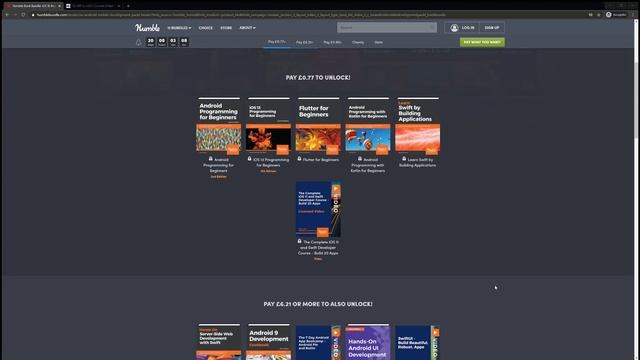The image size is (640, 360).
Task: Open the Log In link
Action: click(x=468, y=28)
